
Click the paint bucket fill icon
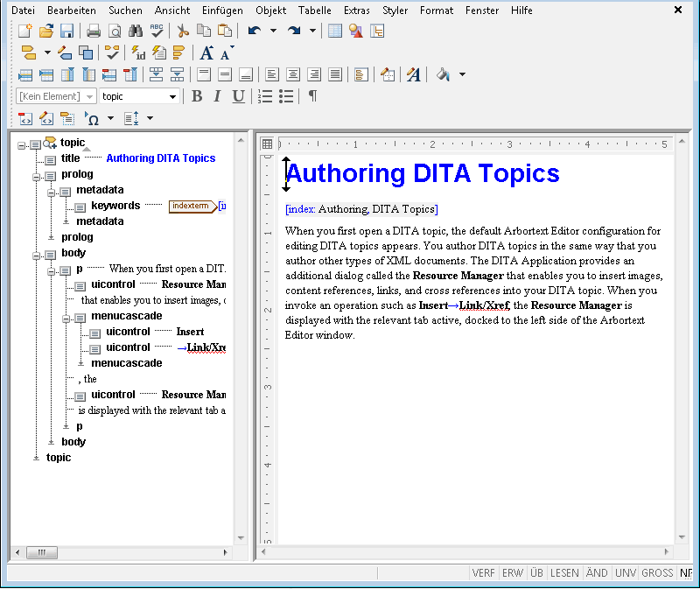(443, 74)
